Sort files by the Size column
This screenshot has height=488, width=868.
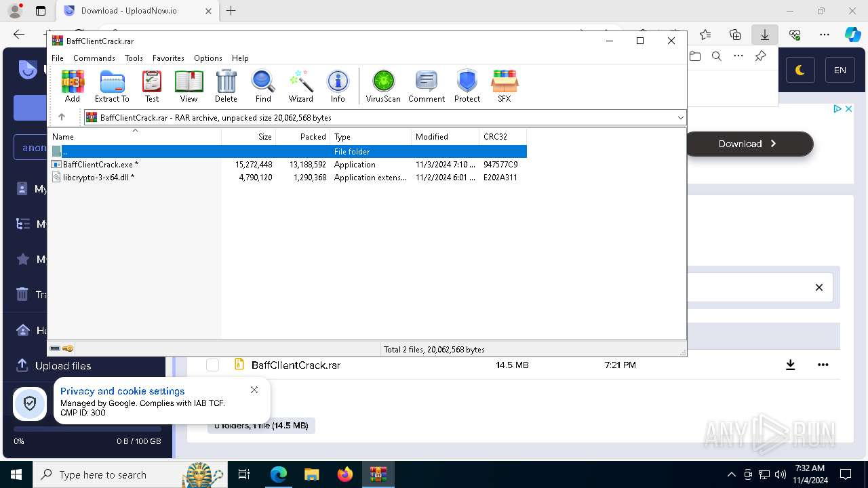tap(249, 137)
